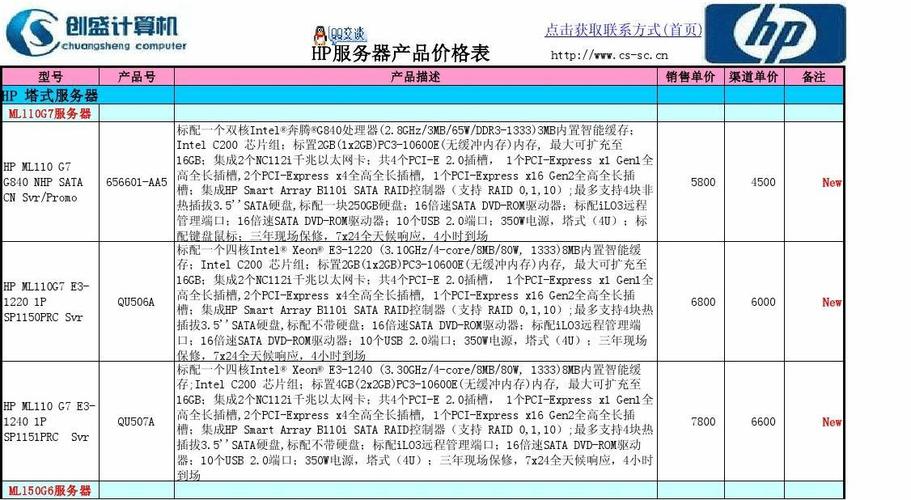The height and width of the screenshot is (500, 911).
Task: Click the ML150G6服务器 category cell
Action: 51,490
